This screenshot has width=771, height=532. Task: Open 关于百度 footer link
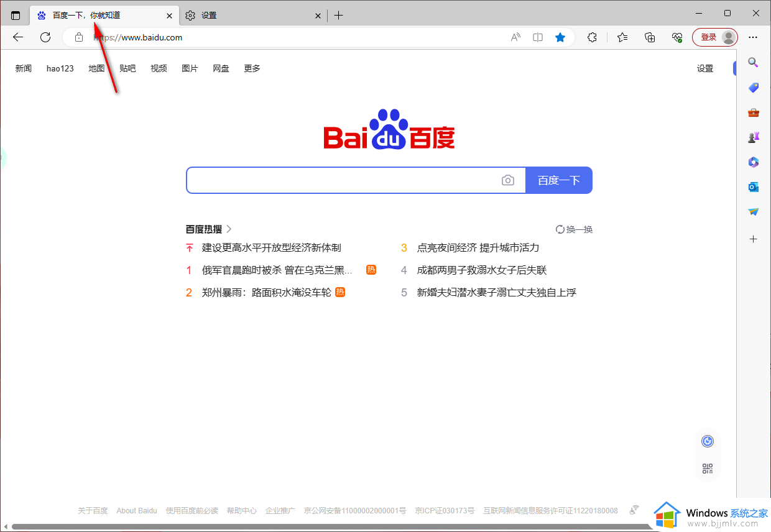[x=93, y=510]
